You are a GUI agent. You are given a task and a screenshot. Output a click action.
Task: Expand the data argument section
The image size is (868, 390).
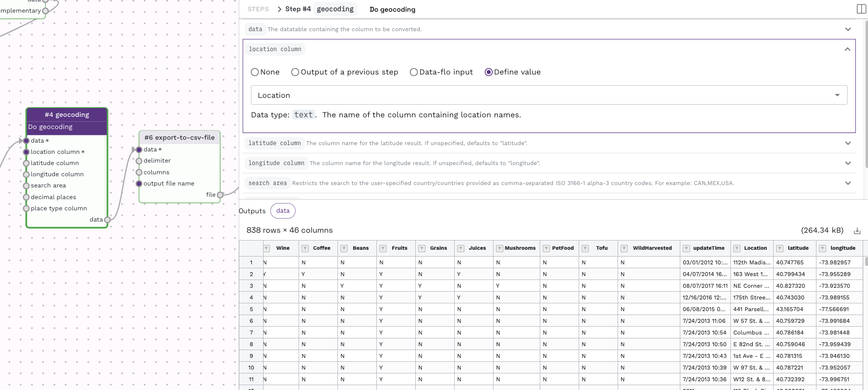tap(848, 29)
